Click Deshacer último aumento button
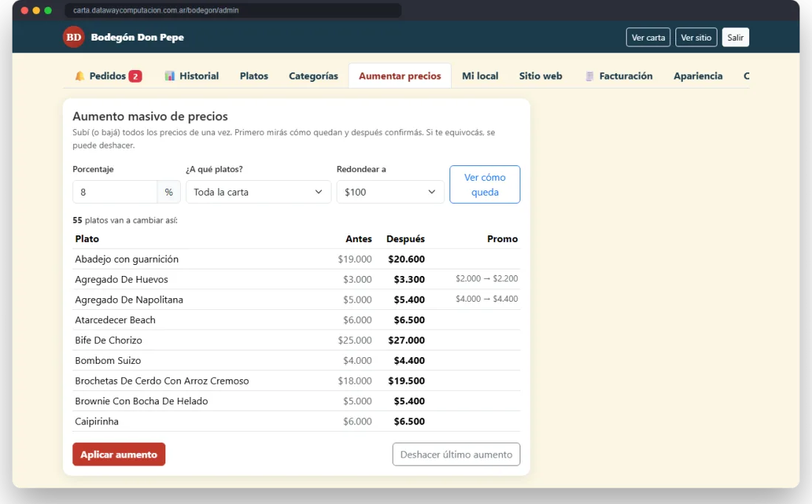 [456, 455]
